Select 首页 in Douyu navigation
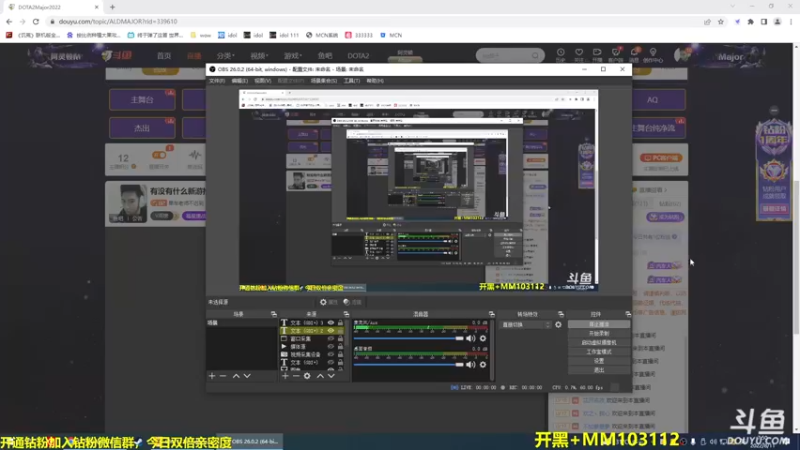The height and width of the screenshot is (450, 800). coord(164,56)
